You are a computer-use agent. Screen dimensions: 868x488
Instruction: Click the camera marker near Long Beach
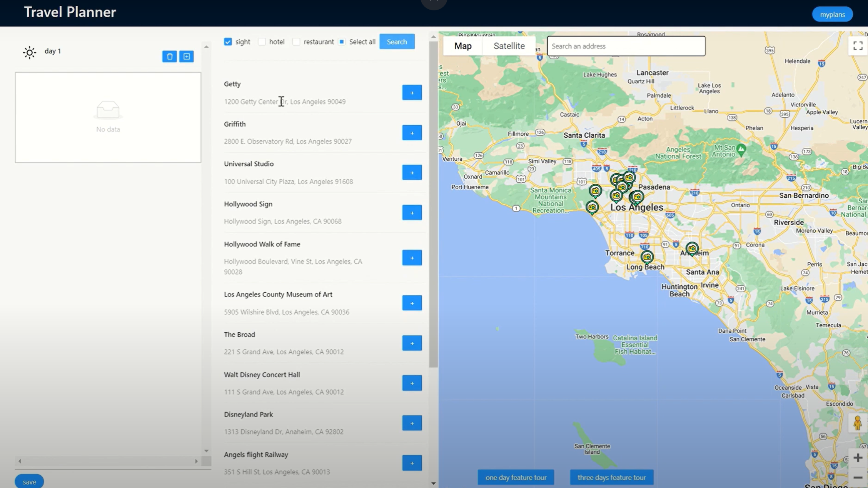pos(647,257)
